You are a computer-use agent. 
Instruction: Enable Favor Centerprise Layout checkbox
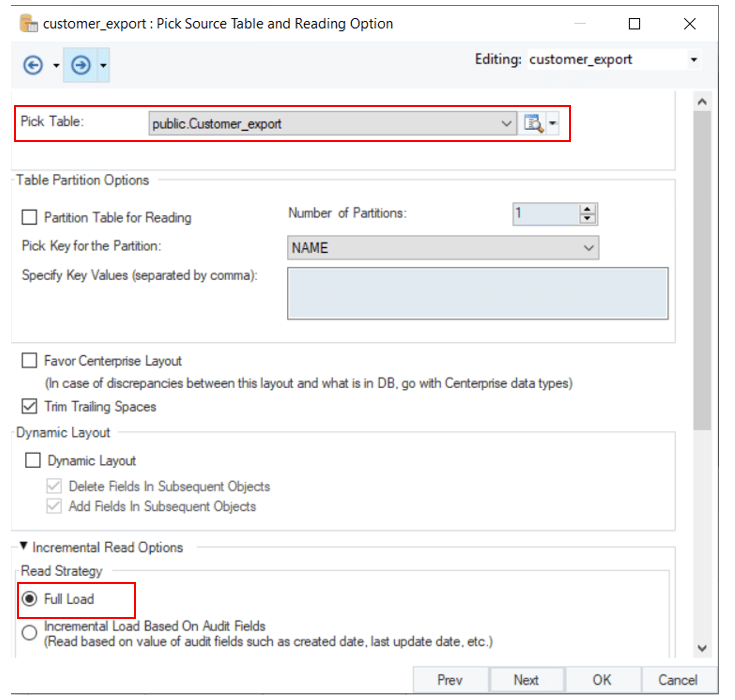coord(30,361)
